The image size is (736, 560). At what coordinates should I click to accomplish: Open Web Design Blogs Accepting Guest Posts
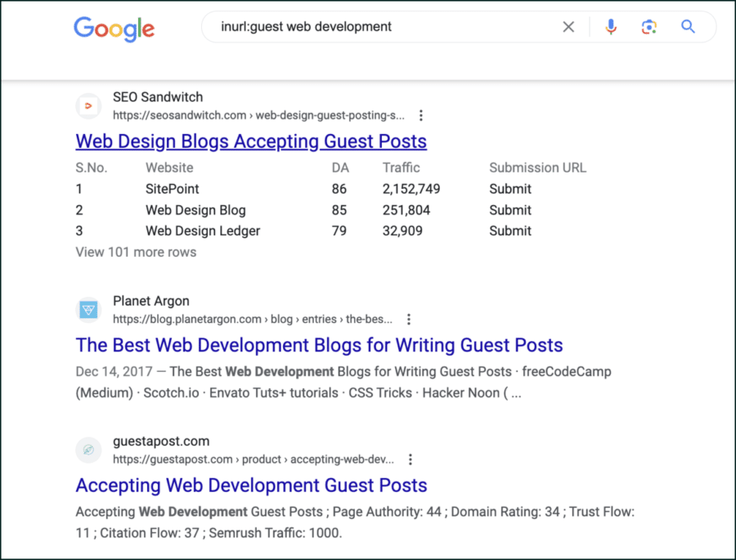click(251, 141)
